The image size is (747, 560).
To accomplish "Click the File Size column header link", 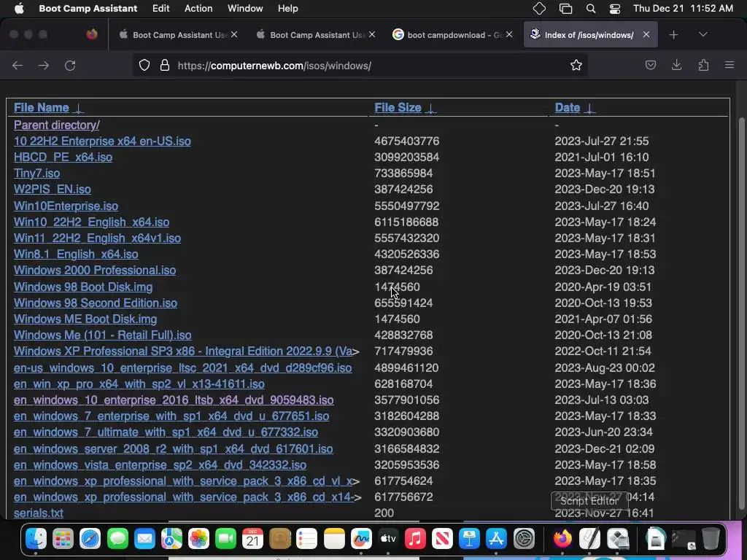I will (398, 108).
